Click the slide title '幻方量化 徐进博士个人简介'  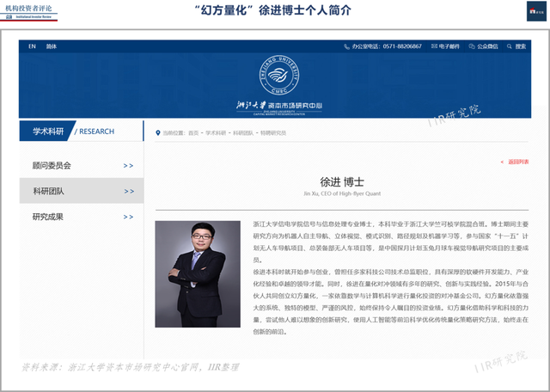pos(273,10)
